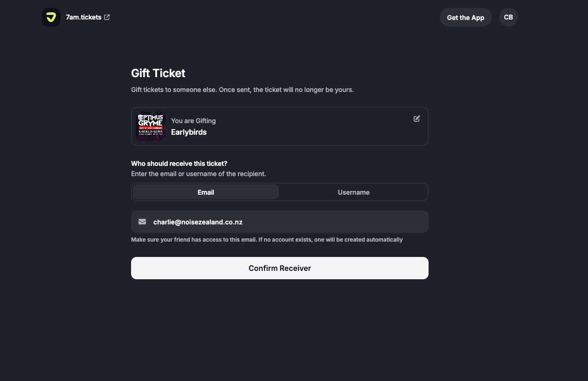Switch to the Username tab
The height and width of the screenshot is (381, 588).
coord(353,192)
